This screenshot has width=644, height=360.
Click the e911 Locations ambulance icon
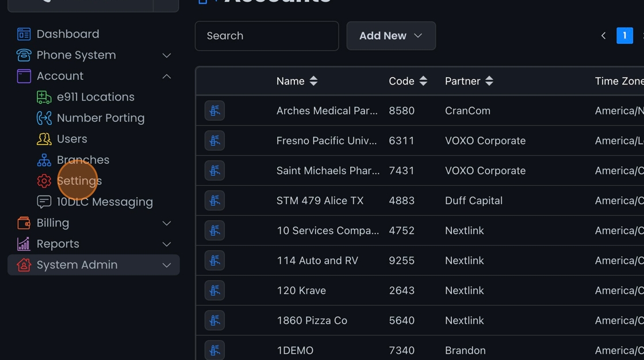(44, 97)
